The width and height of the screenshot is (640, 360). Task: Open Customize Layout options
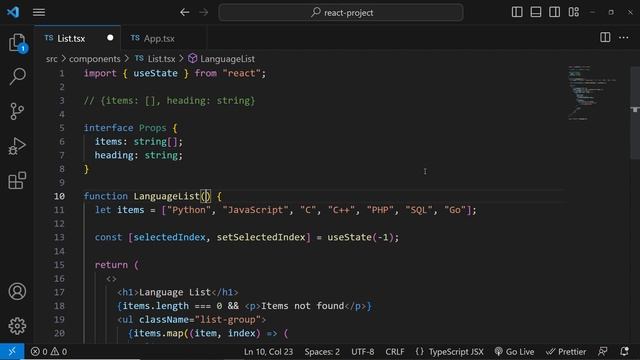coord(573,12)
